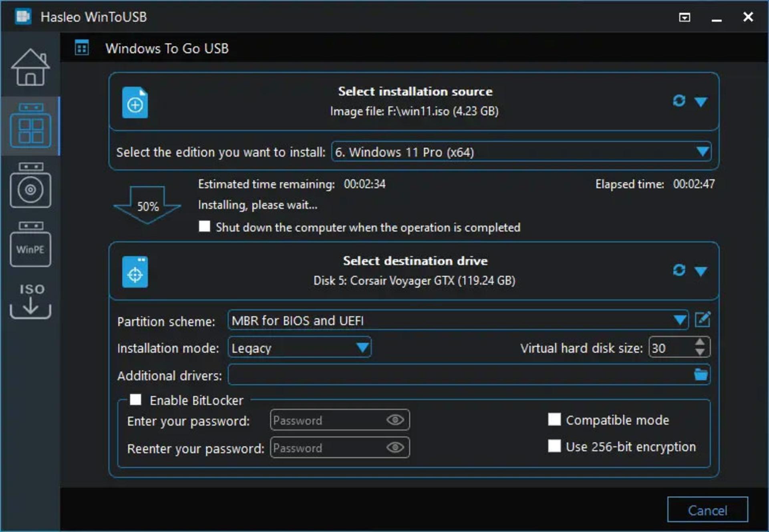
Task: Decrease the virtual hard disk size
Action: [700, 352]
